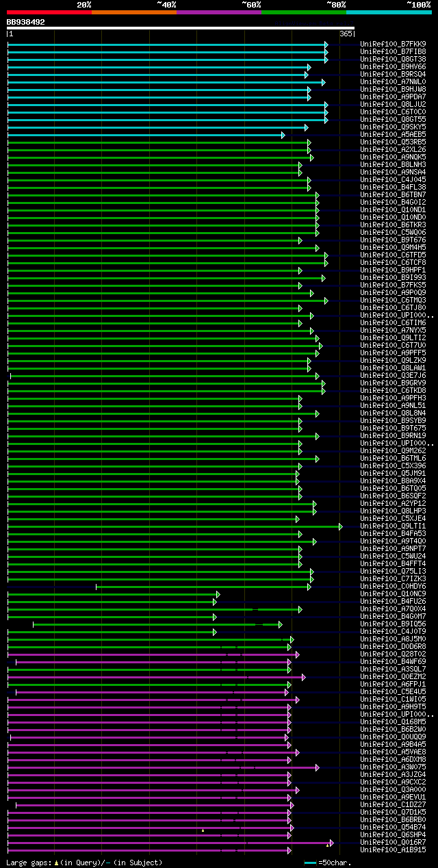The height and width of the screenshot is (868, 438).
Task: Click the UniRef100_C5WQ06 label
Action: point(393,233)
